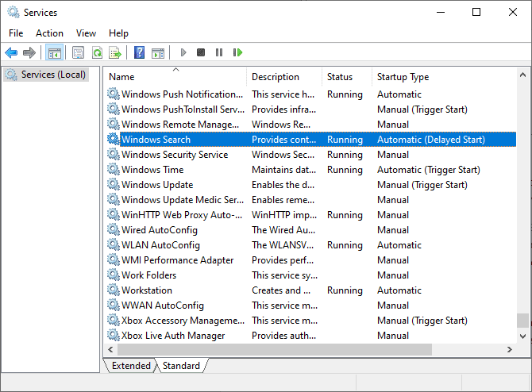Click gear icon beside Windows Push Notification
This screenshot has height=392, width=532.
[114, 94]
